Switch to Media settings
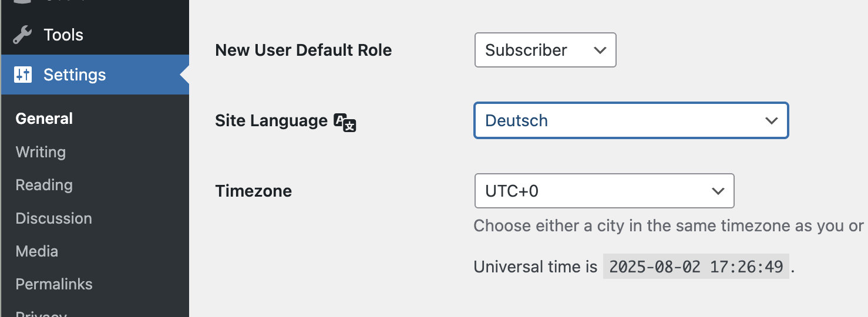Viewport: 868px width, 317px height. (36, 251)
